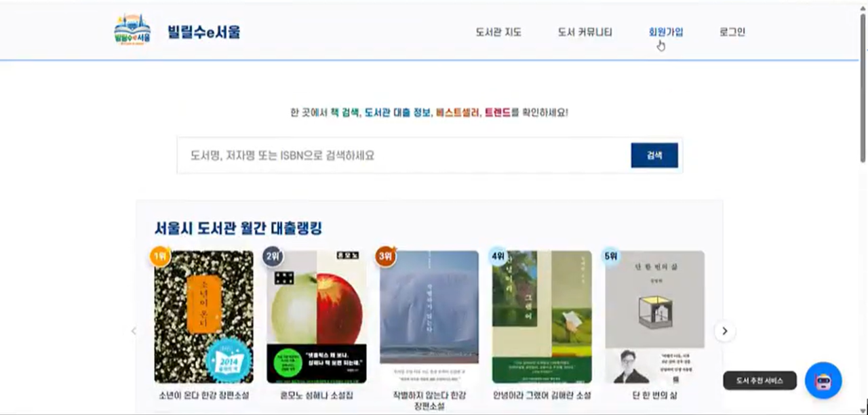
Task: Open 소년이 온다 book cover
Action: pyautogui.click(x=204, y=317)
